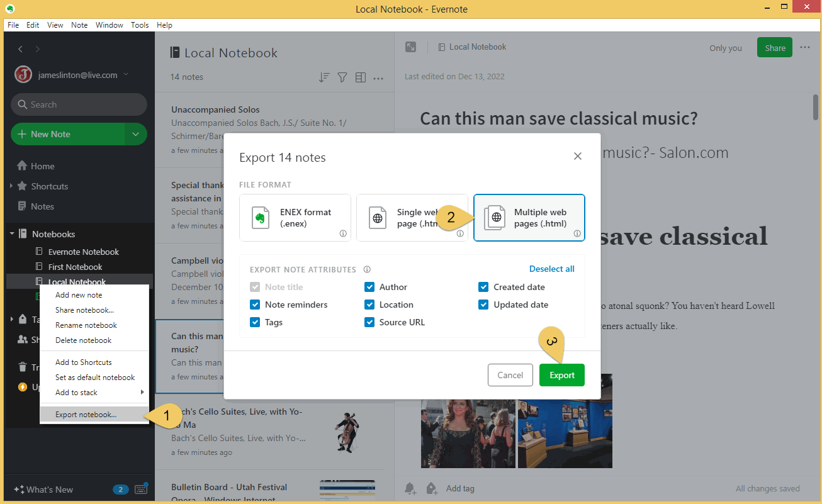Click the Deselect all link
Screen dimensions: 822x504
(x=552, y=269)
